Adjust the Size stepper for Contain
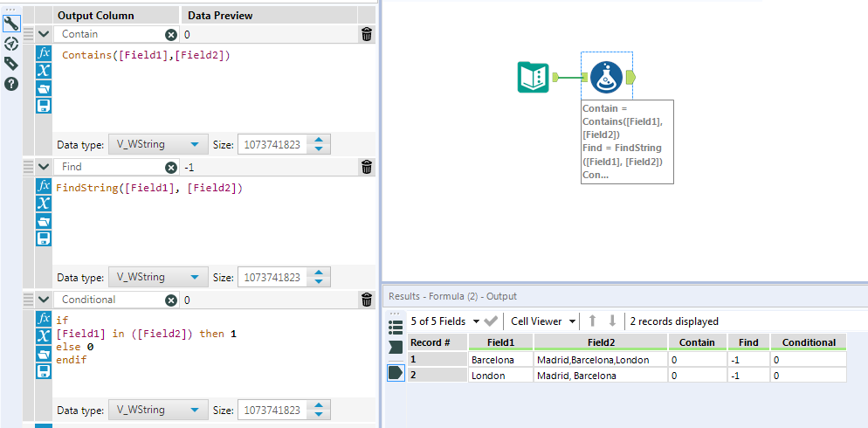The height and width of the screenshot is (428, 868). tap(319, 144)
